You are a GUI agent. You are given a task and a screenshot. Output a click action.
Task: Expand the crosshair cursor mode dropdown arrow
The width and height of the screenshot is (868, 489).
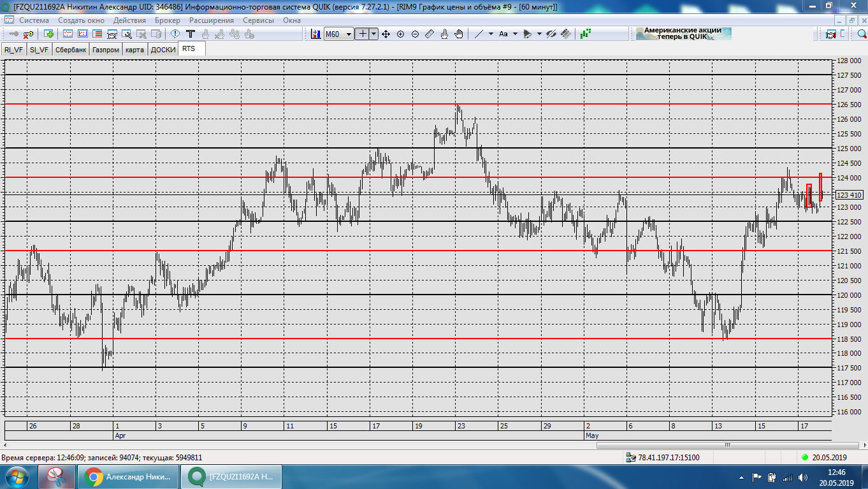374,34
